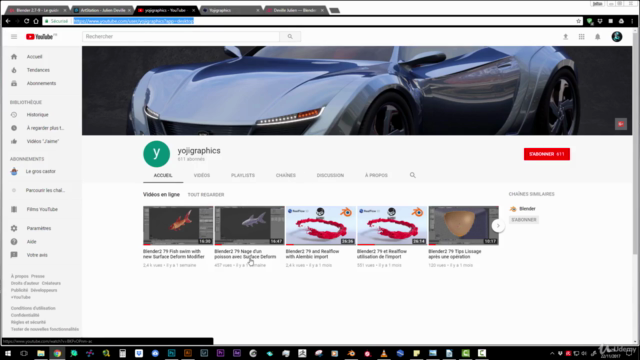640x360 pixels.
Task: Switch to the CHAÎNES tab
Action: 286,176
